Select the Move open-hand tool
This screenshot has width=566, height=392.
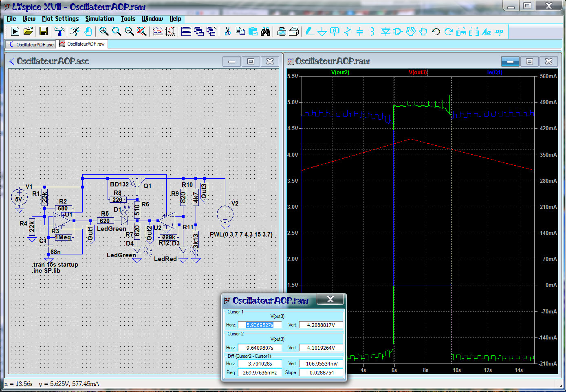410,31
